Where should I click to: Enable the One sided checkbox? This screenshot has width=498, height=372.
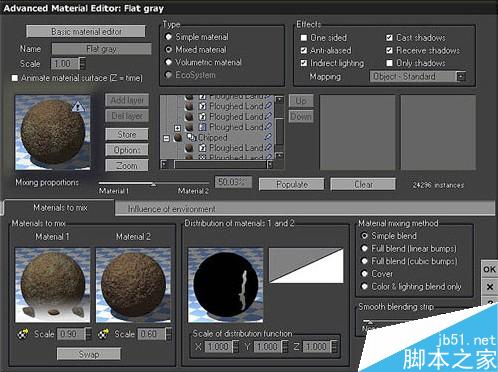click(x=304, y=38)
